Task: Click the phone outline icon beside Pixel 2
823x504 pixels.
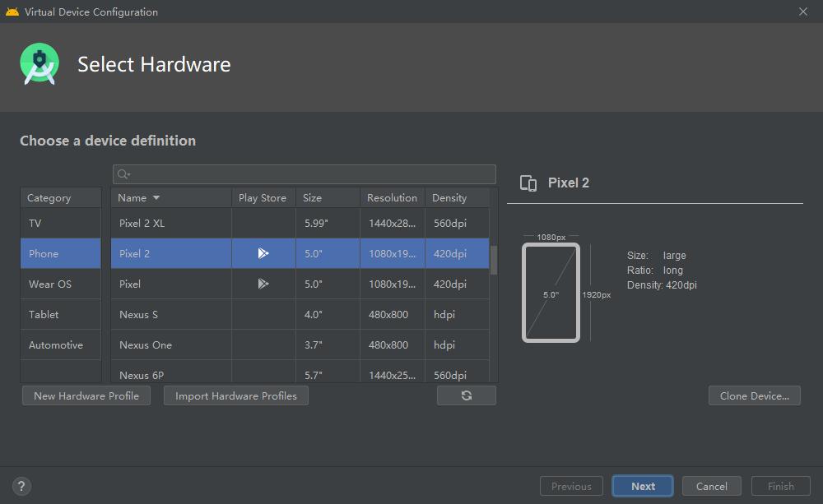Action: click(x=528, y=183)
